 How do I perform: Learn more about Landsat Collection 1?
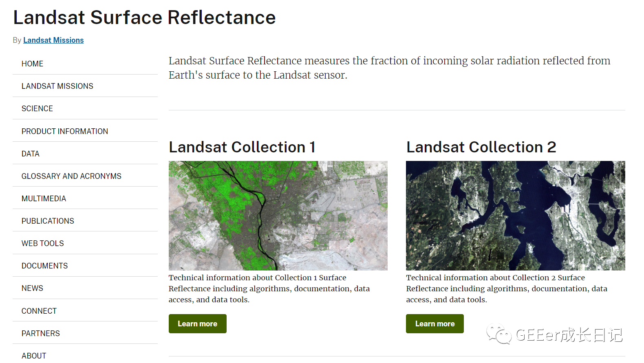[x=197, y=323]
